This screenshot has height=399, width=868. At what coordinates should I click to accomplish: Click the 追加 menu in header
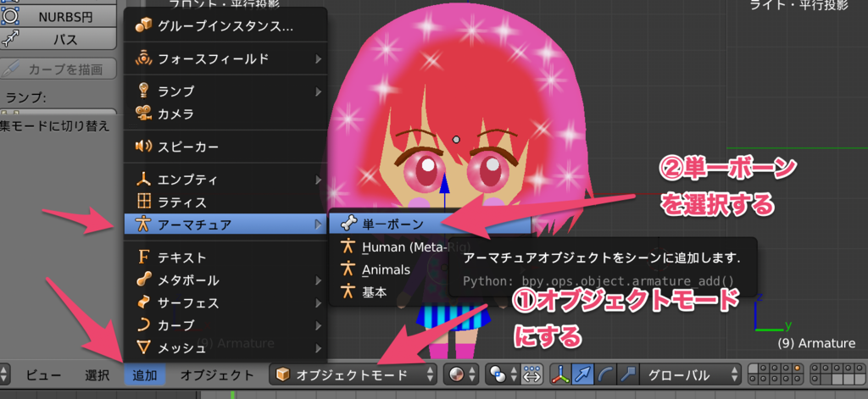click(x=145, y=375)
